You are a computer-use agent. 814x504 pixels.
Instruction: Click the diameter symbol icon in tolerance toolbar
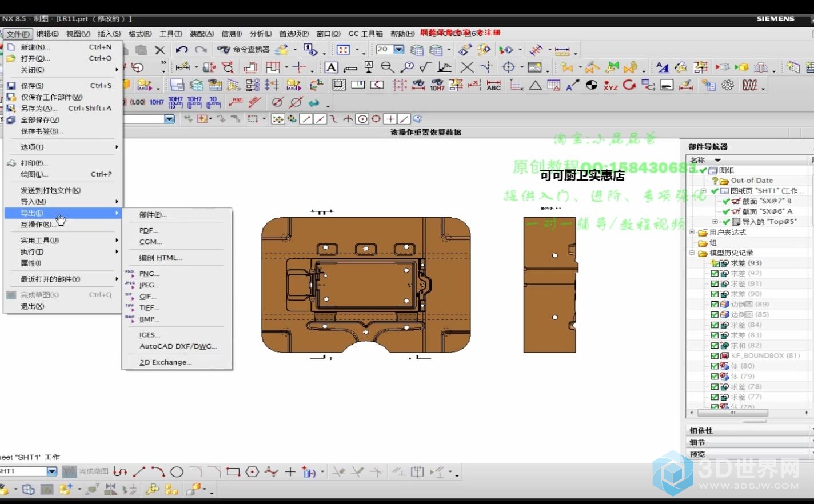pyautogui.click(x=277, y=103)
